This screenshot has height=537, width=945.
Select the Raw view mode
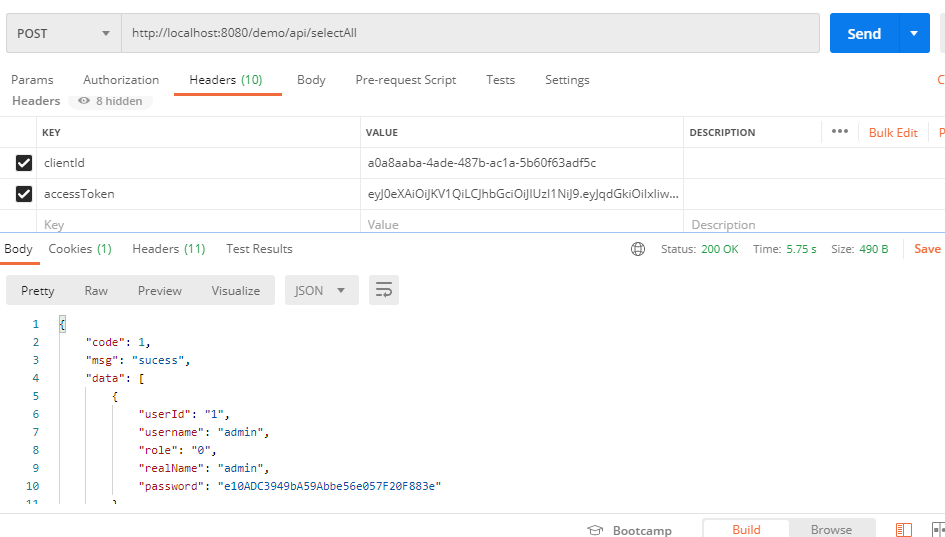pyautogui.click(x=96, y=290)
